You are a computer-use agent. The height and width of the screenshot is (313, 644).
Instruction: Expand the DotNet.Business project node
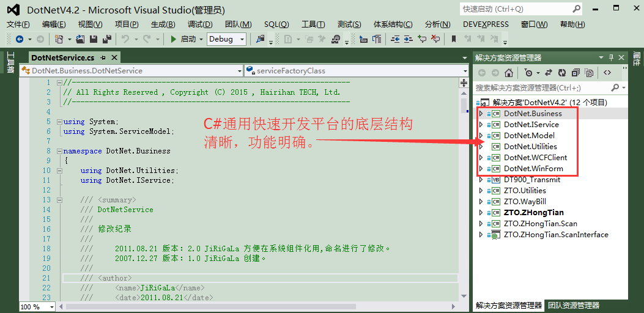[481, 113]
